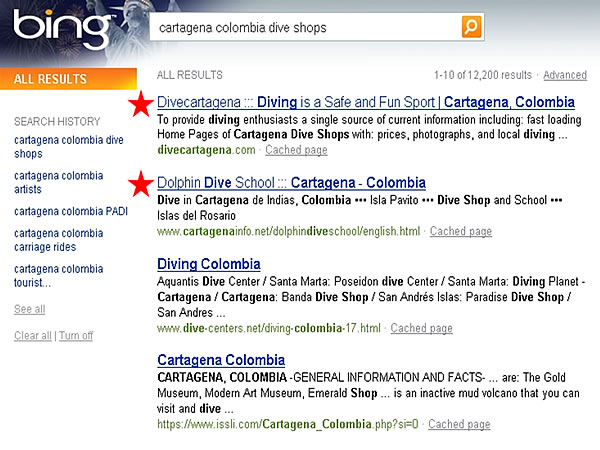Click the orange search magnifier button
Screen dimensions: 600x450
click(471, 27)
